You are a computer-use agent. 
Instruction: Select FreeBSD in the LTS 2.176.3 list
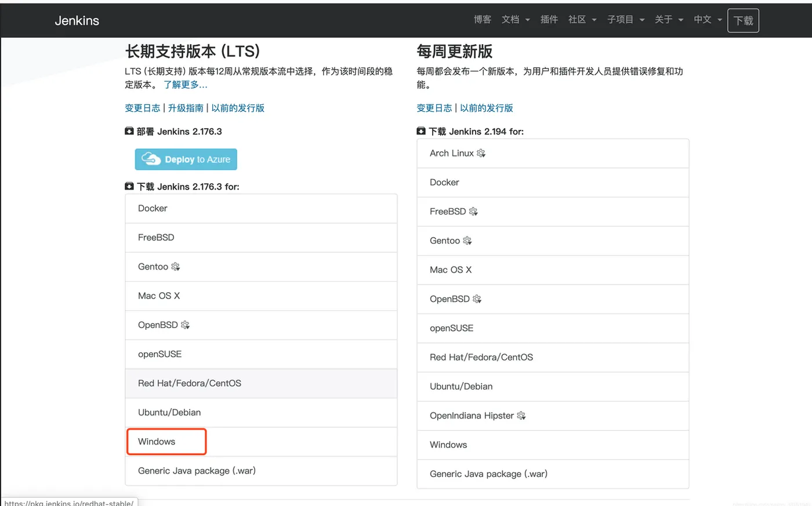point(261,238)
